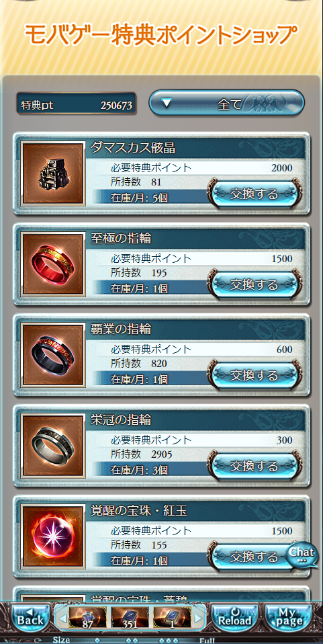Click the silver 栄冠の指輪 ring icon
This screenshot has width=323, height=644.
pos(53,446)
